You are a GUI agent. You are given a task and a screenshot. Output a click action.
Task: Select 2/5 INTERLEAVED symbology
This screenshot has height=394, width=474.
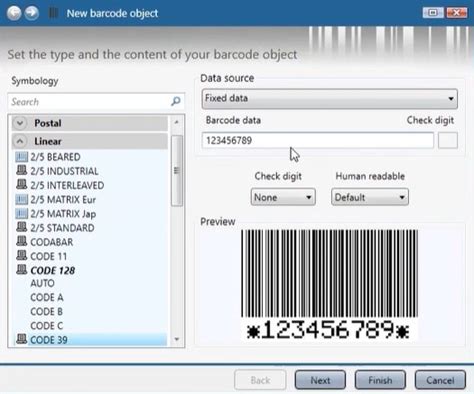[x=67, y=185]
